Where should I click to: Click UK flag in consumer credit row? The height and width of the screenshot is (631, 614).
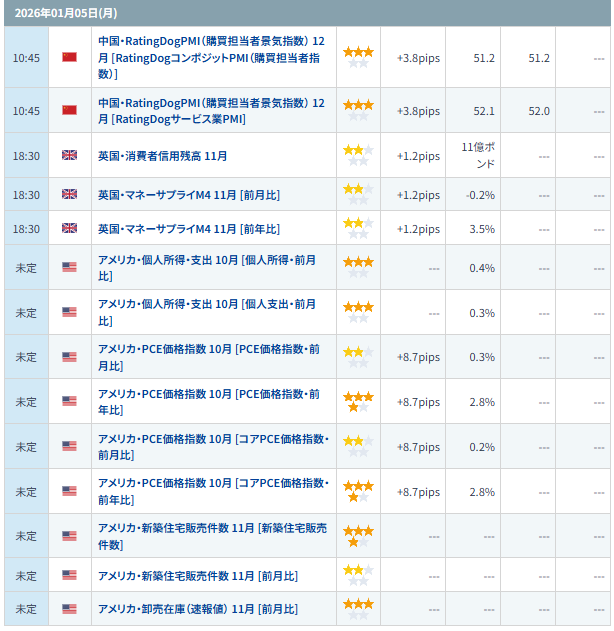pos(69,156)
